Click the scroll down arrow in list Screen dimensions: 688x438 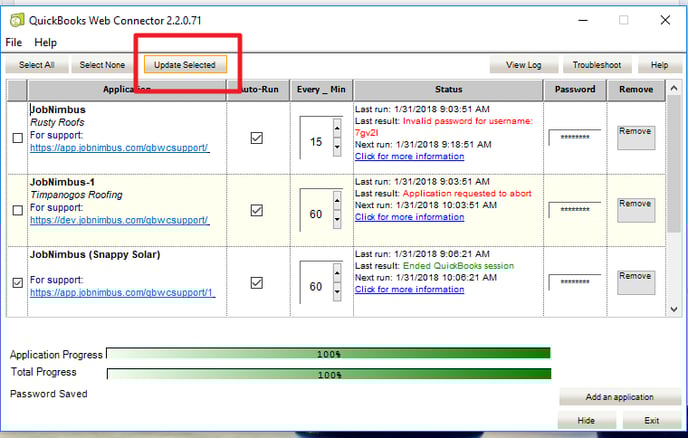[x=674, y=309]
